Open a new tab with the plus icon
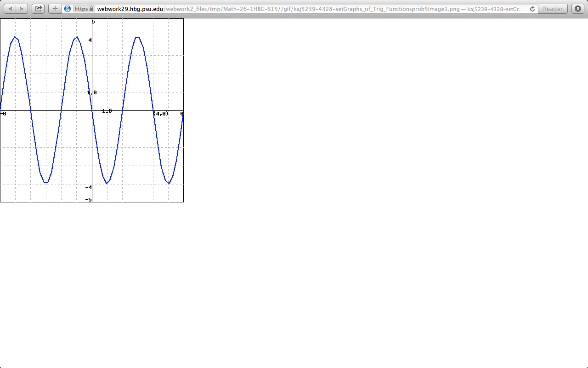This screenshot has width=588, height=368. (55, 8)
